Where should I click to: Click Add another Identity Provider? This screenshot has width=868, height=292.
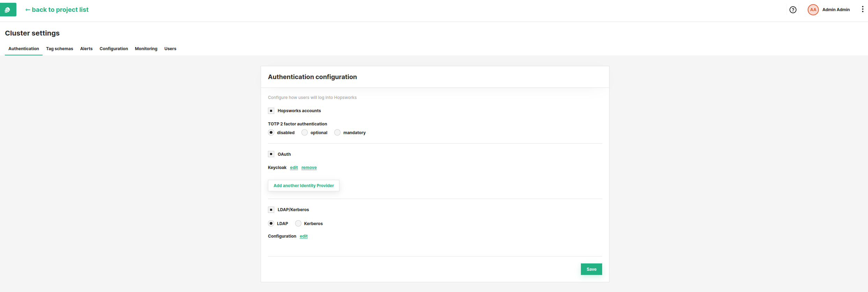(x=304, y=186)
